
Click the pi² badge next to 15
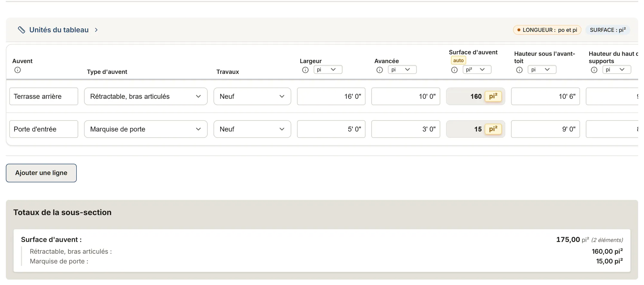coord(493,129)
